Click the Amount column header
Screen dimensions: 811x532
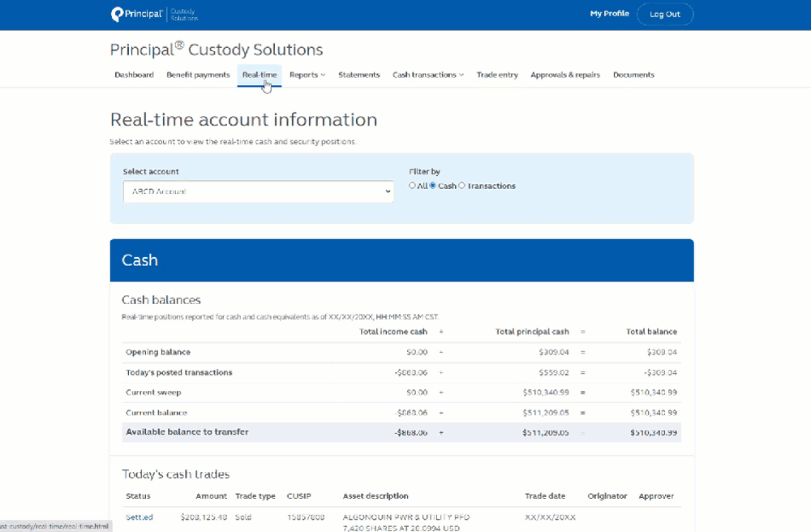click(211, 496)
